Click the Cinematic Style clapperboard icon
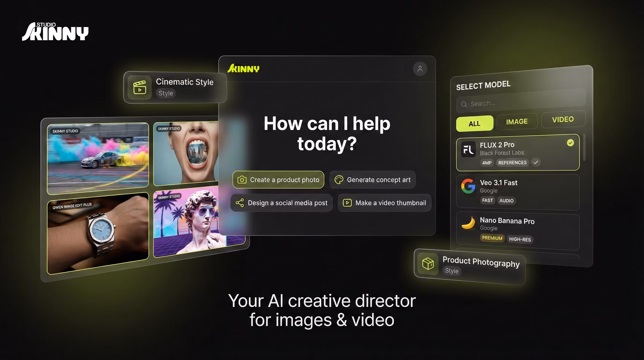The width and height of the screenshot is (644, 360). (139, 88)
